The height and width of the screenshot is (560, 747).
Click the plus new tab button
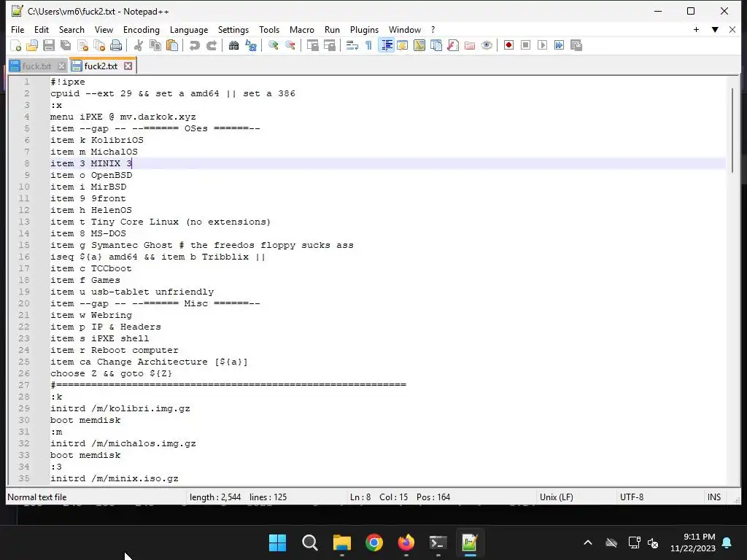[696, 29]
